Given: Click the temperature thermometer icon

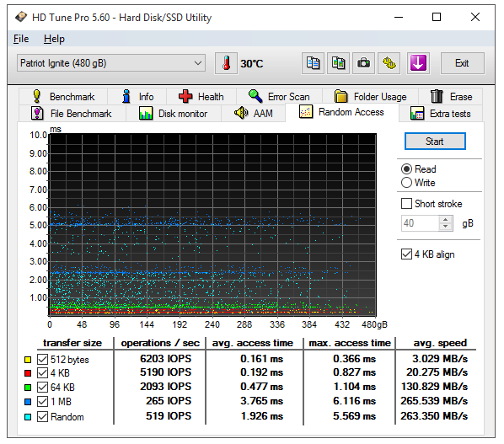Looking at the screenshot, I should [226, 63].
